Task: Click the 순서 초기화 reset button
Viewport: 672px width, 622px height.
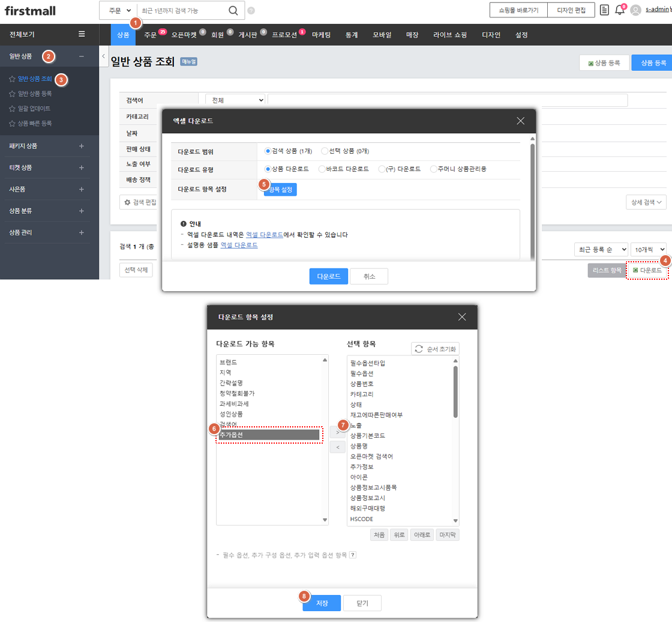Action: [x=435, y=349]
